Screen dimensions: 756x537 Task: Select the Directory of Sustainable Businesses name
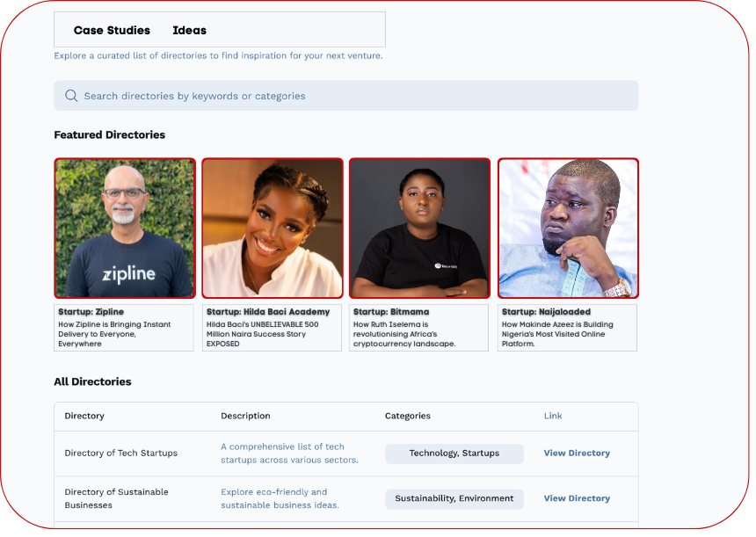117,498
